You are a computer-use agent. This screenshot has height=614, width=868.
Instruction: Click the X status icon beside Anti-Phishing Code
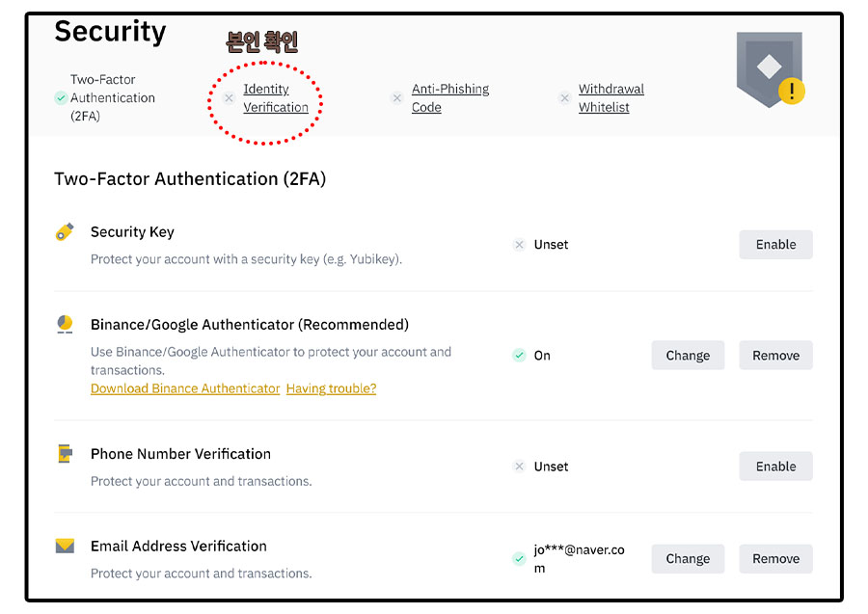tap(397, 98)
